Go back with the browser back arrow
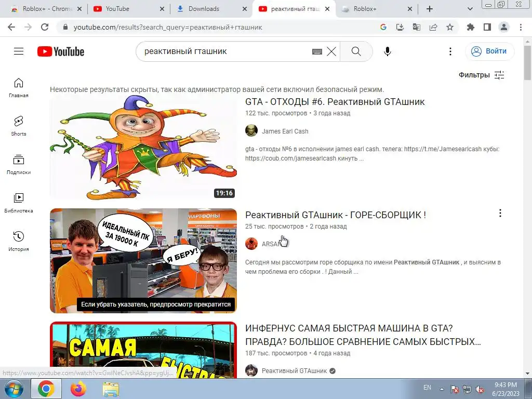Screen dimensions: 532x399 [11, 27]
